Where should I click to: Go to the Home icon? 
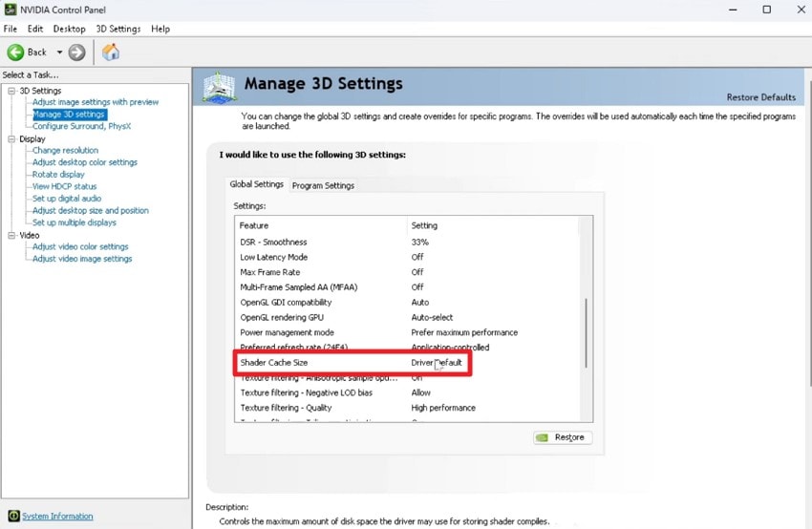(110, 53)
